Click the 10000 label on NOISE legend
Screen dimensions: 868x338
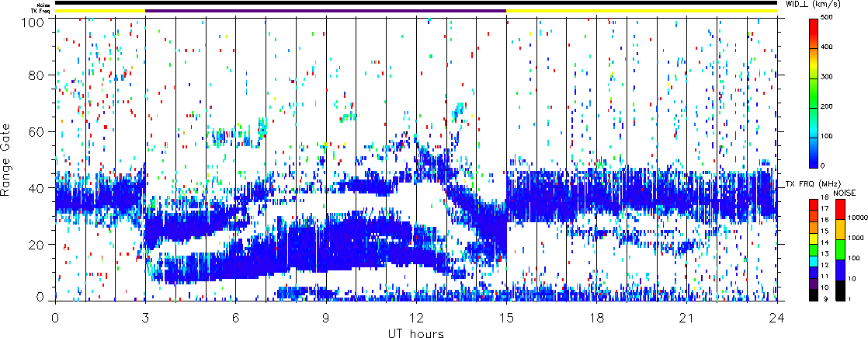857,219
